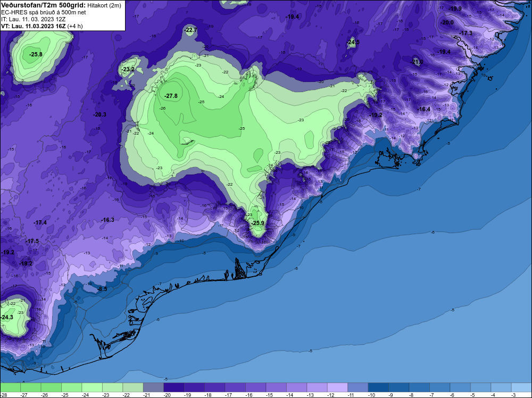Click the -24.3 temperature label

[7, 317]
